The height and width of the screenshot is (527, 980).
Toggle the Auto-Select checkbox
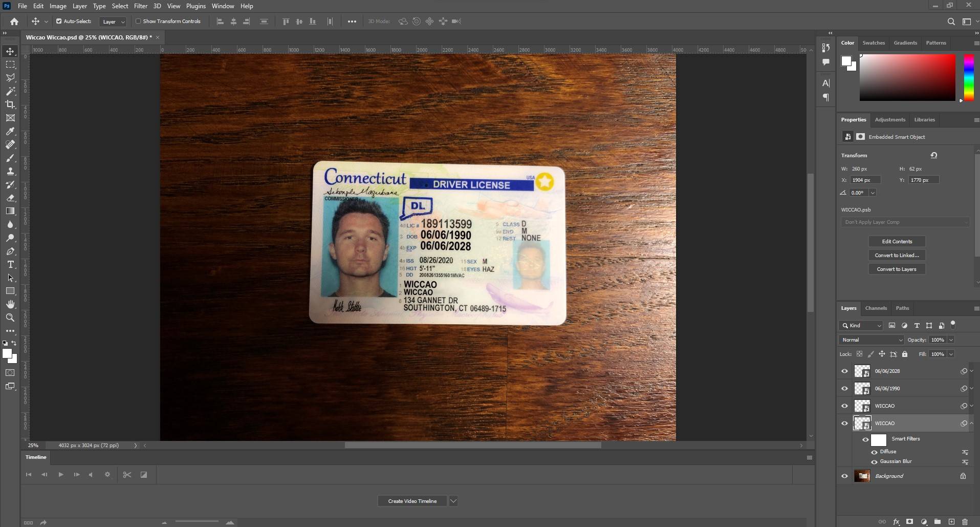59,22
